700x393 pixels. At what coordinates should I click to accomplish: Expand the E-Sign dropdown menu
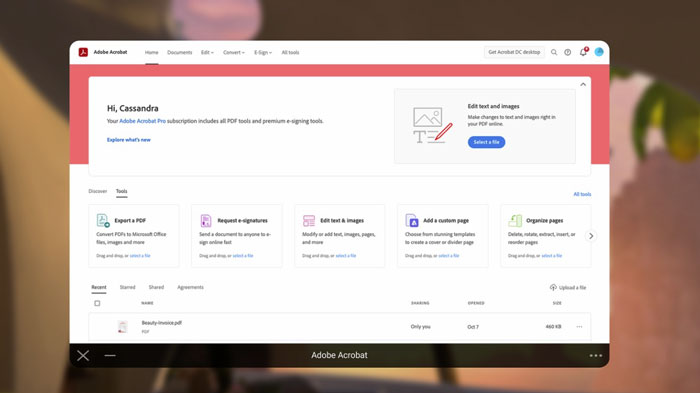click(263, 52)
